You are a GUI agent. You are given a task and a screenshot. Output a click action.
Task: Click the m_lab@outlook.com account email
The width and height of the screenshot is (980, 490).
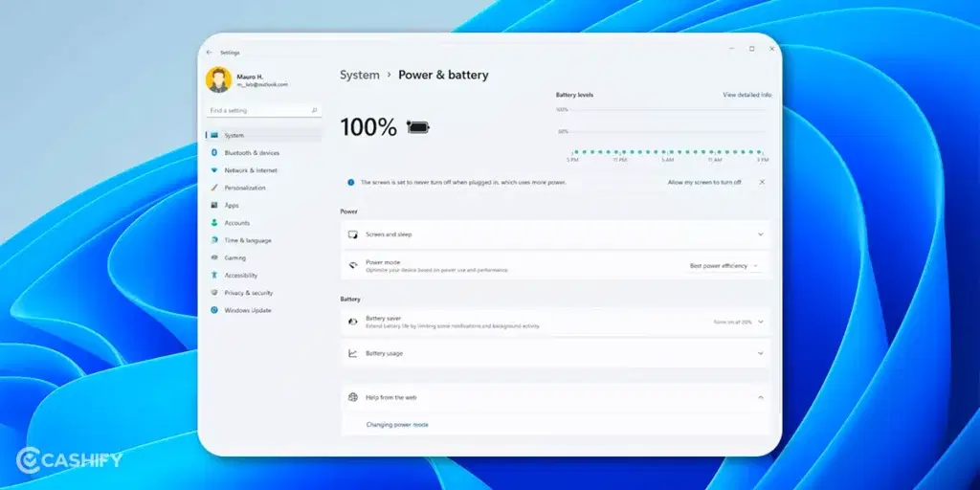pyautogui.click(x=262, y=84)
